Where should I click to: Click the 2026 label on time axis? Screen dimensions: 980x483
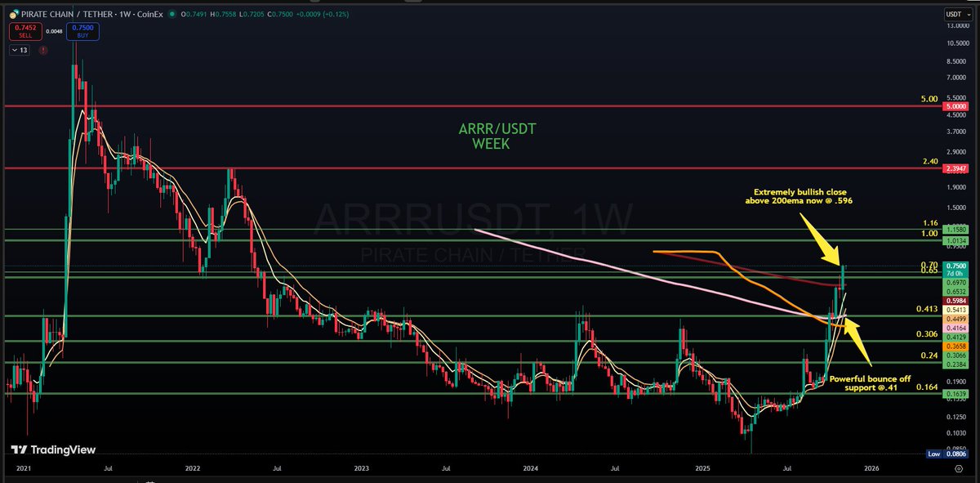tap(871, 469)
